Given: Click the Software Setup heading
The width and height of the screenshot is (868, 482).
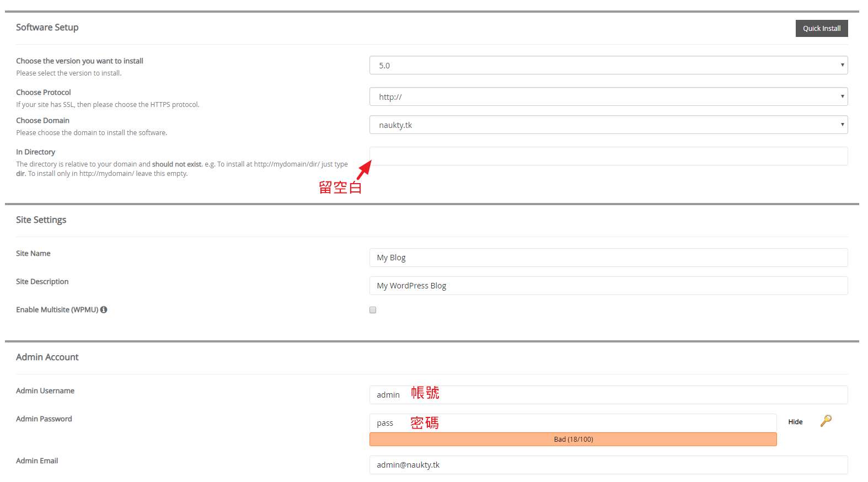Looking at the screenshot, I should point(47,28).
